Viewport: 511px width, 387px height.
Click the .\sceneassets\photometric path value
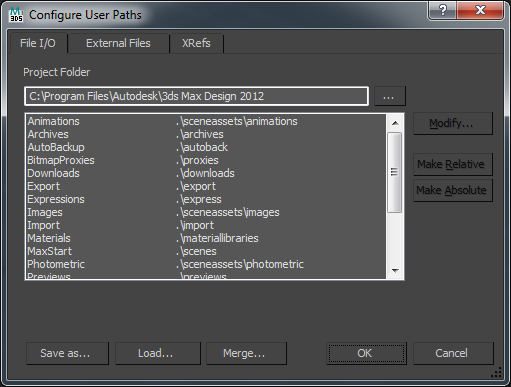pyautogui.click(x=240, y=264)
